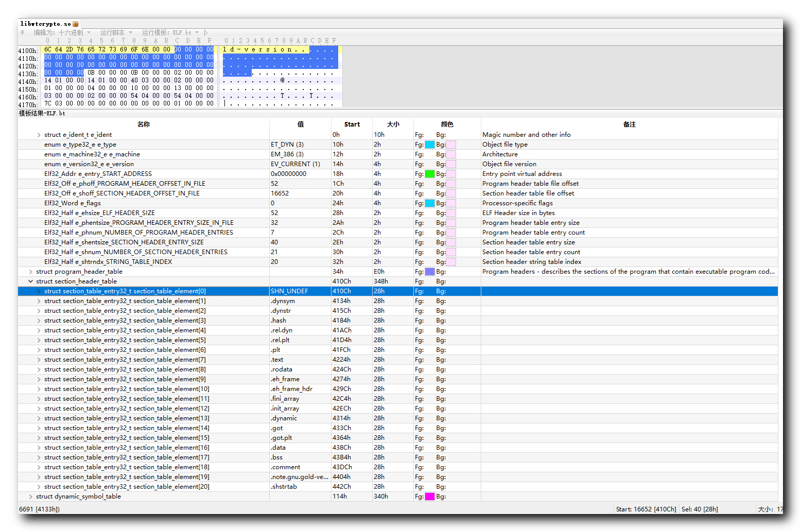
Task: Select e_shoff_SECTION_HEADER_OFFSET_IN_FILE row
Action: tap(398, 193)
